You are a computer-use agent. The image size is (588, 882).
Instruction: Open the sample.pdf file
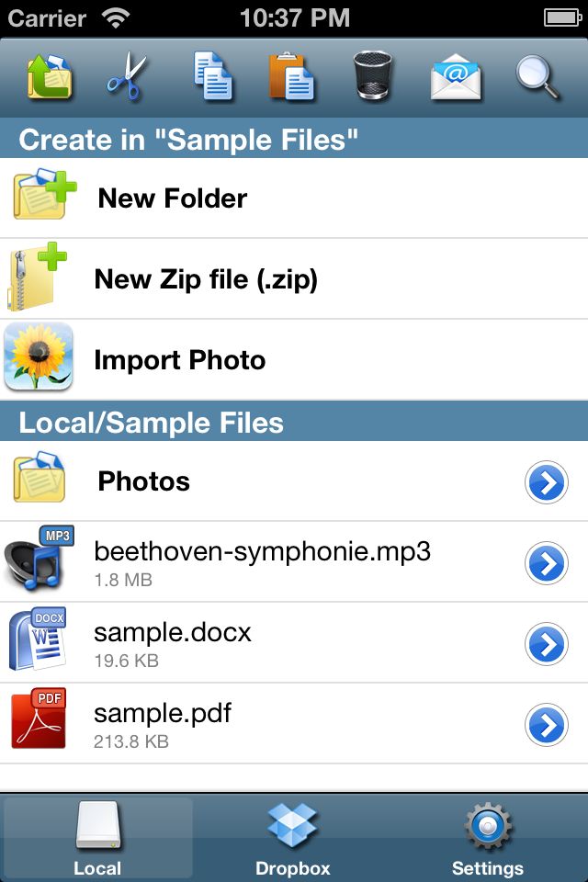[259, 725]
